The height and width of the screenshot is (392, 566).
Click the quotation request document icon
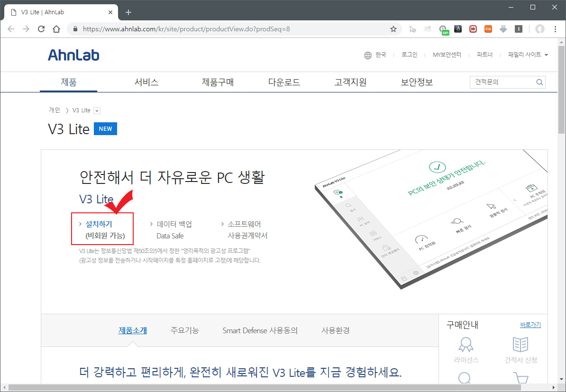point(520,345)
